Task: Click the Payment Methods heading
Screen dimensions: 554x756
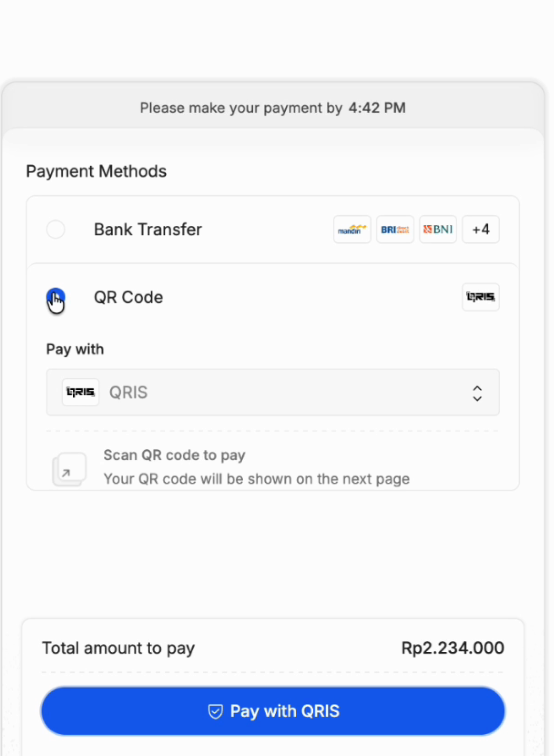Action: [x=96, y=171]
